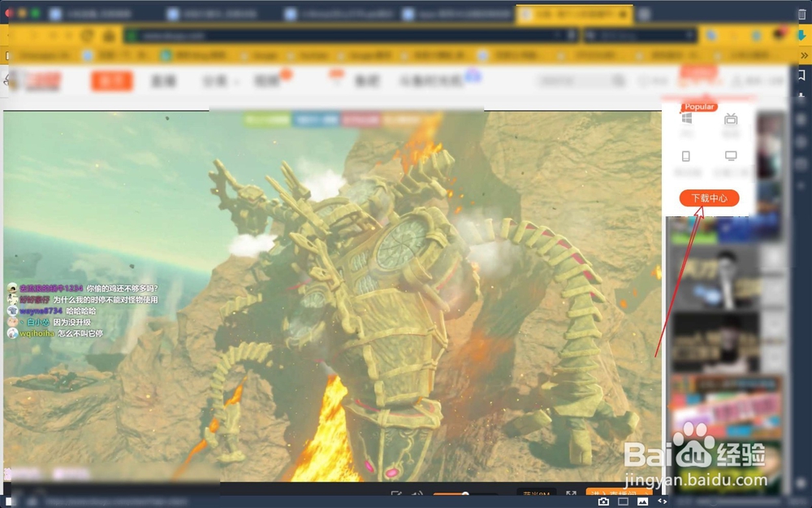
Task: Focus the browser search field
Action: tap(640, 35)
